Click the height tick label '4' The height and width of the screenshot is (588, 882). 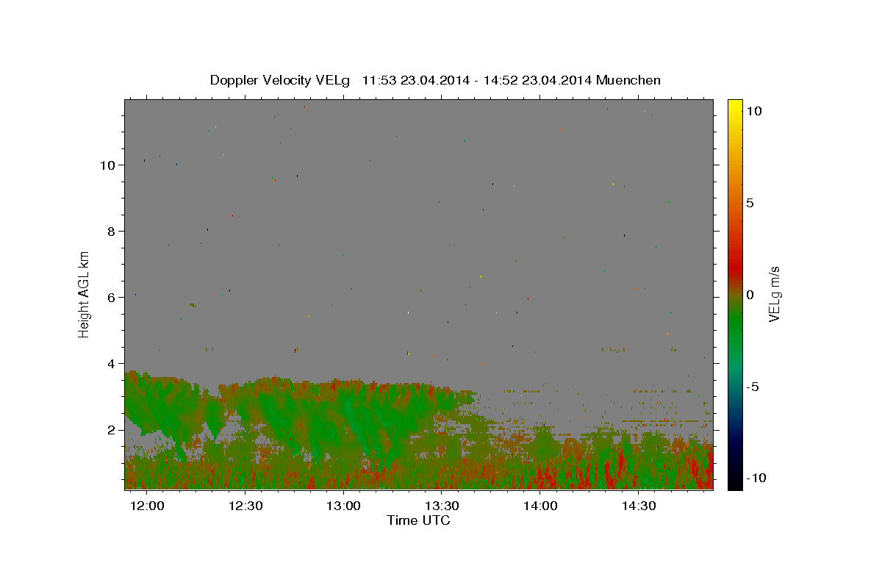click(112, 364)
